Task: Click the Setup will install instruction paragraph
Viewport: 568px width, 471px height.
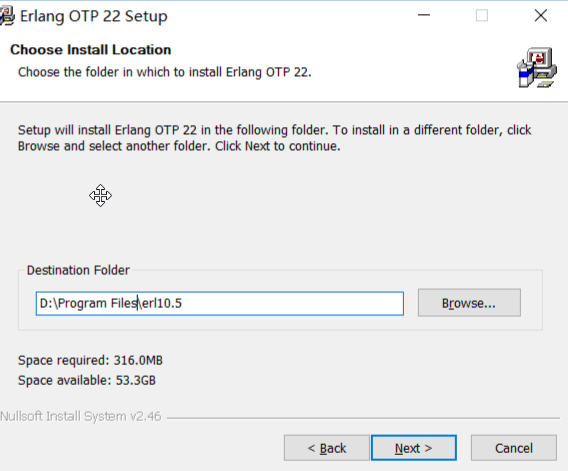Action: coord(274,138)
